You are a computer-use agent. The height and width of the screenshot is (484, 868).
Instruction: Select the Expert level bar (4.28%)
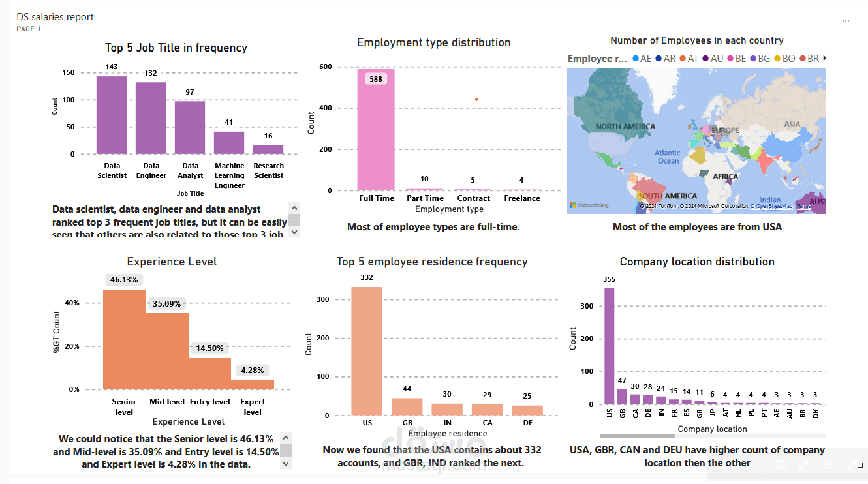pyautogui.click(x=253, y=385)
